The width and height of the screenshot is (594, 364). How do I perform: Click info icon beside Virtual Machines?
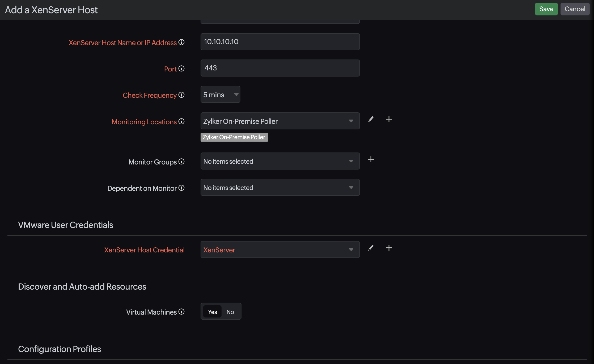[181, 312]
